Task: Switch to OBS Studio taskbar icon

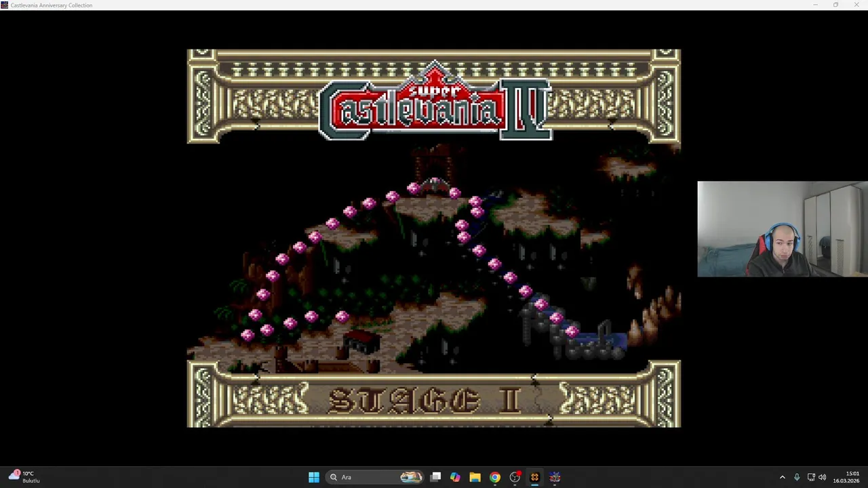Action: [515, 477]
